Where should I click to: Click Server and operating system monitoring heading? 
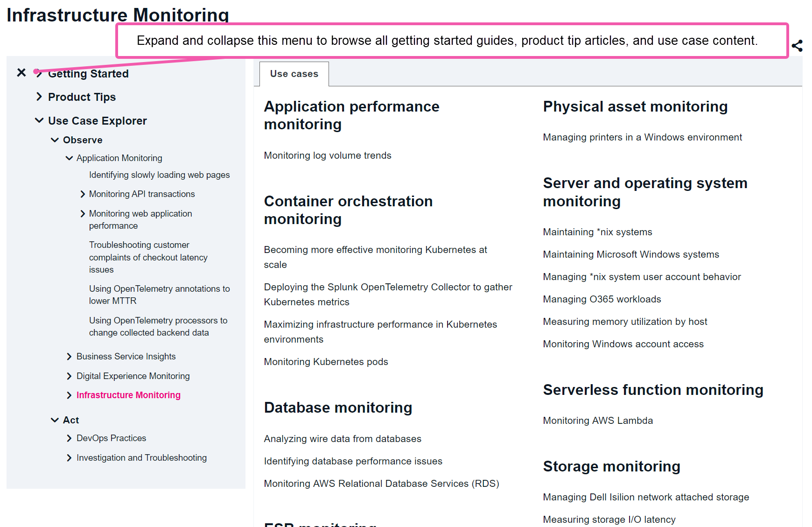[x=645, y=192]
